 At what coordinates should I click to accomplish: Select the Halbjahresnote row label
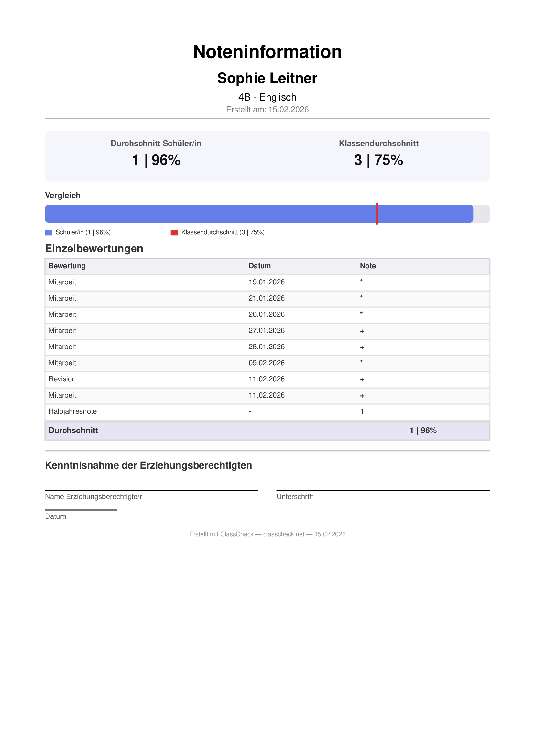72,411
